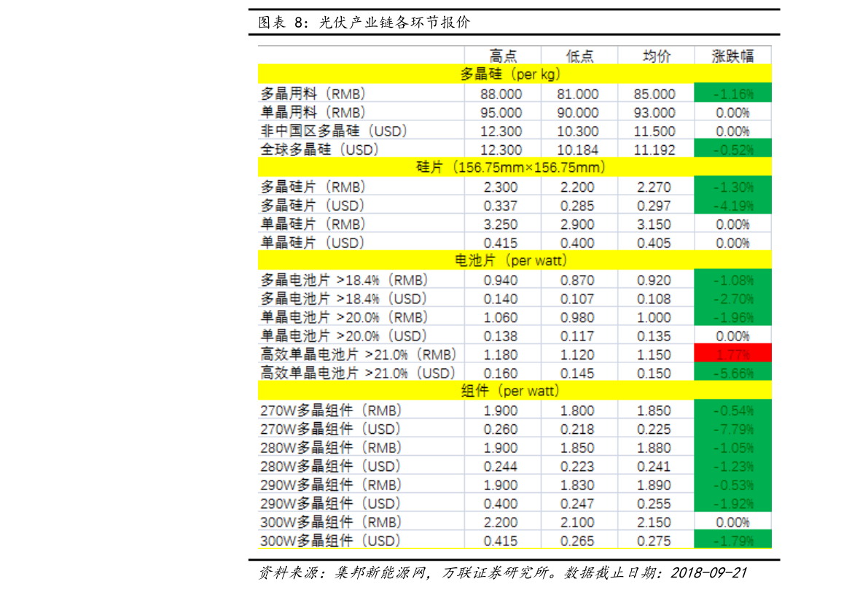This screenshot has height=595, width=868.
Task: Select row label "多晶硅片 (RMB)"
Action: (313, 187)
